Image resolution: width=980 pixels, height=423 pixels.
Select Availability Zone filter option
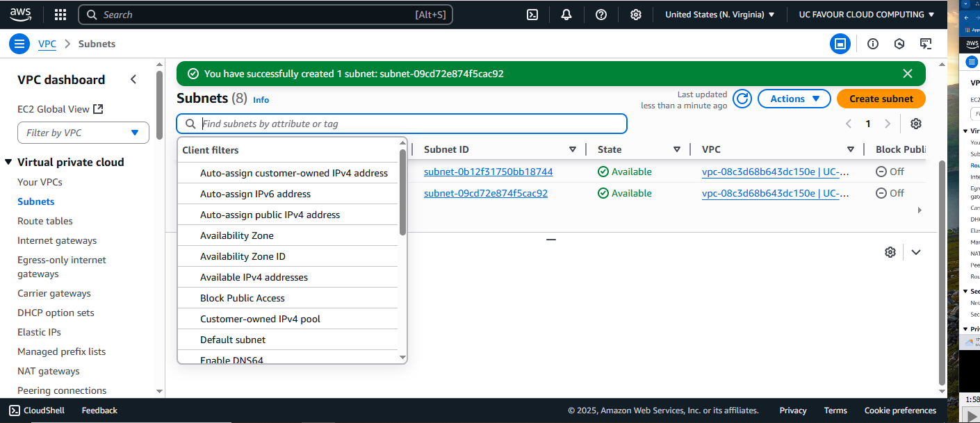(288, 235)
